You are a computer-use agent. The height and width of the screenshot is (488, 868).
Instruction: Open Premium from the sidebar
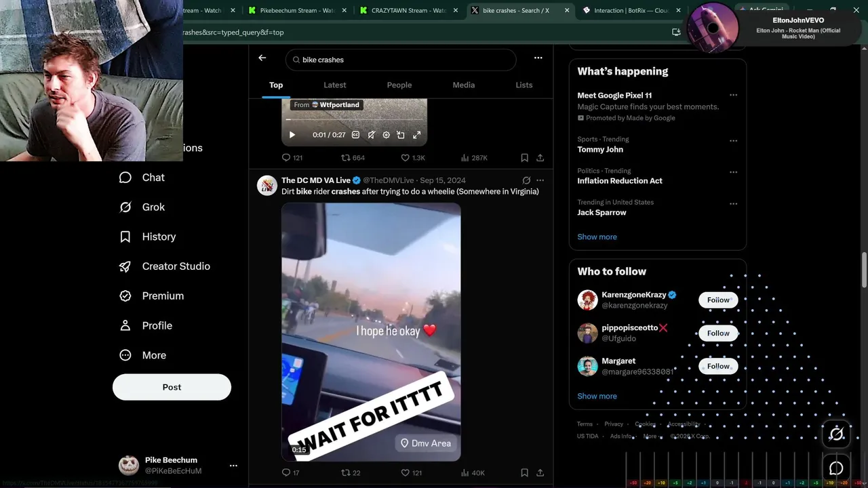(x=152, y=296)
